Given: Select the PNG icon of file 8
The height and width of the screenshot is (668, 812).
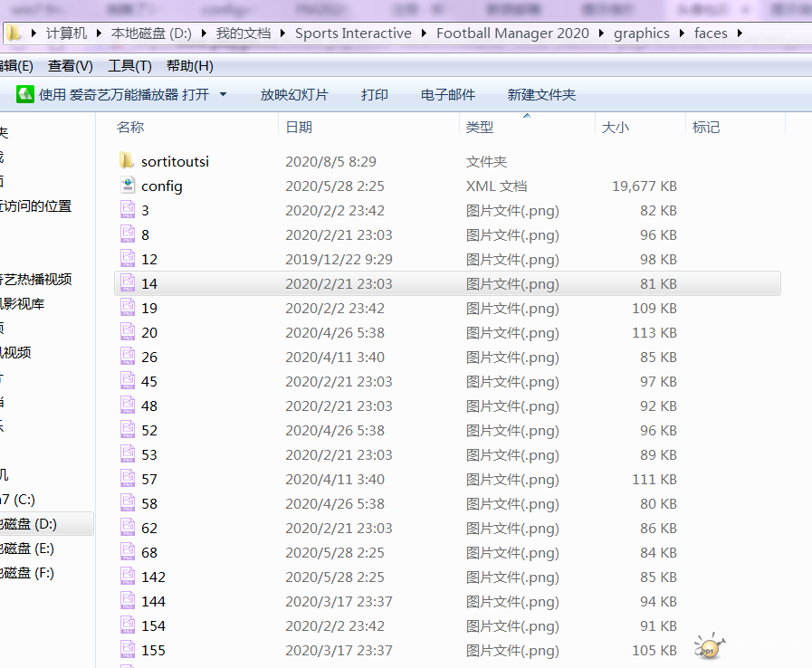Looking at the screenshot, I should (x=128, y=234).
